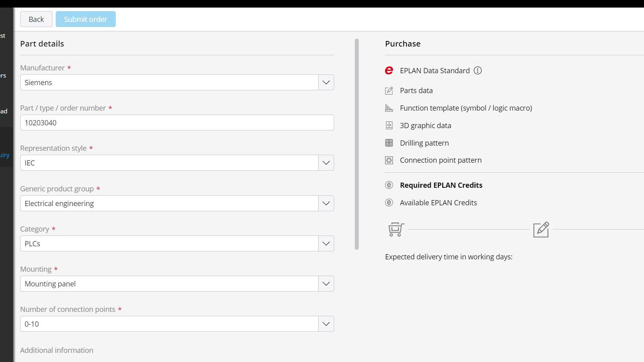Click the Back button
The height and width of the screenshot is (362, 644).
[x=36, y=19]
